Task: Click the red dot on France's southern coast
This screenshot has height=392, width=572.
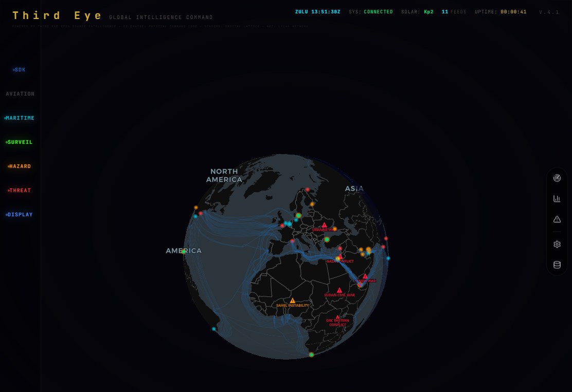Action: tap(292, 241)
